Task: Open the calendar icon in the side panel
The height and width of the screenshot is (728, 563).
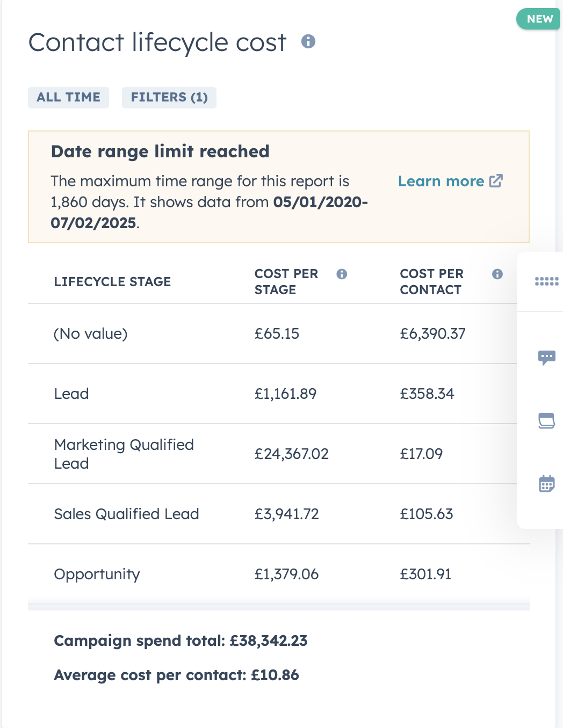Action: 546,484
